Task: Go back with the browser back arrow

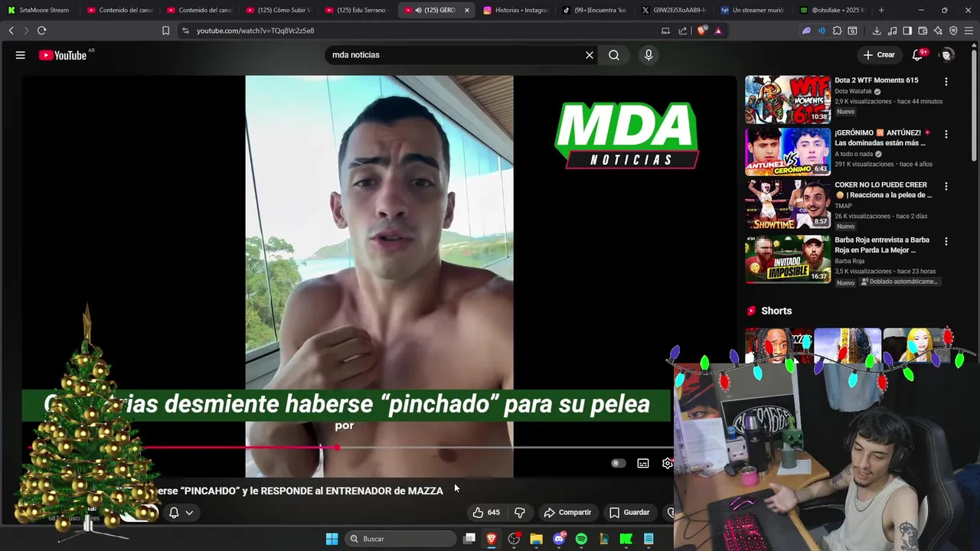Action: pos(11,31)
